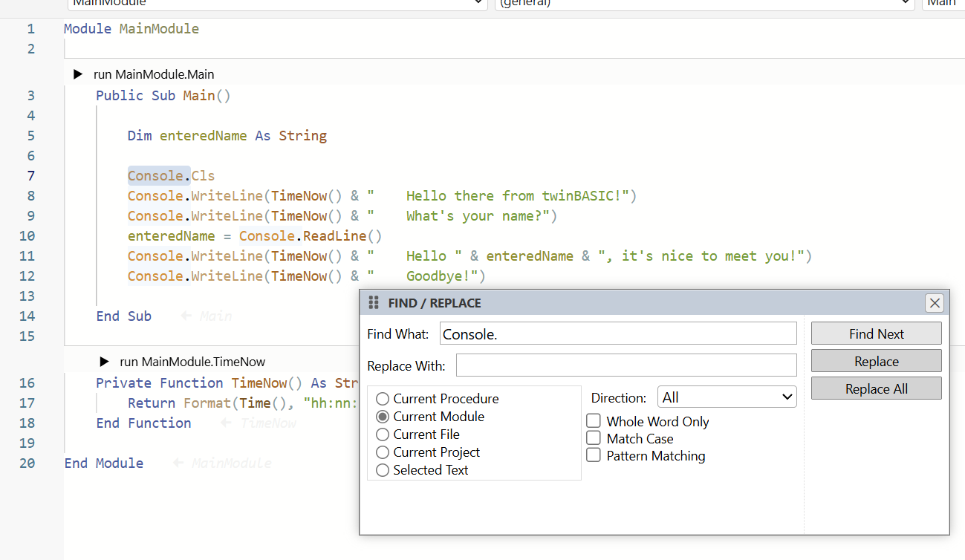The height and width of the screenshot is (560, 965).
Task: Close the Find/Replace dialog
Action: coord(935,302)
